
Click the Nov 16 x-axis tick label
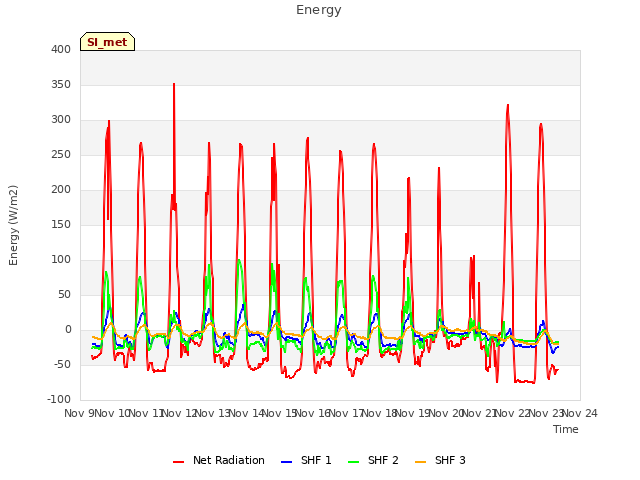tap(313, 414)
